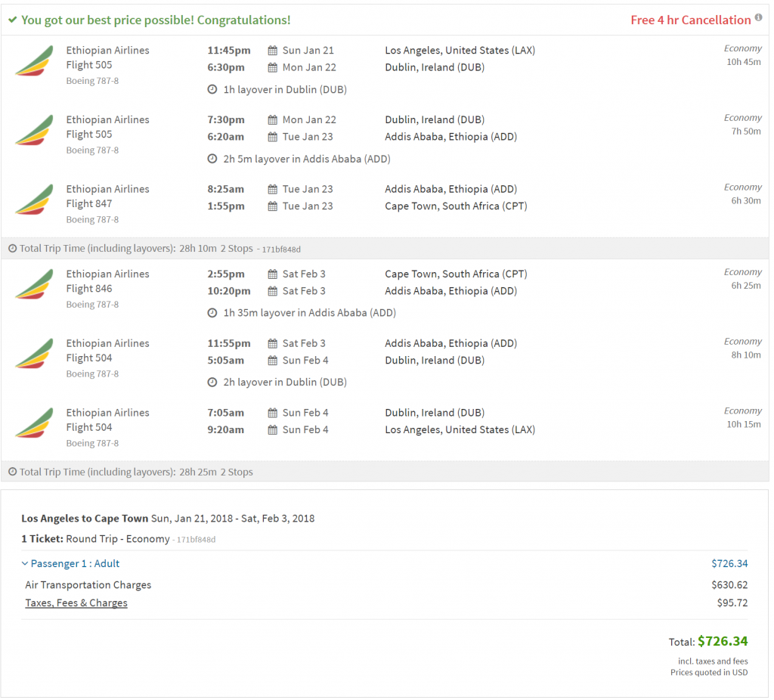This screenshot has height=700, width=774.
Task: Click the 28h 25m 2 Stops summary text
Action: point(215,472)
